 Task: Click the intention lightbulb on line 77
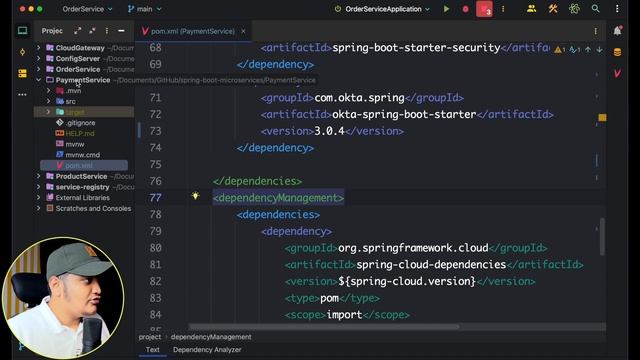[x=196, y=196]
